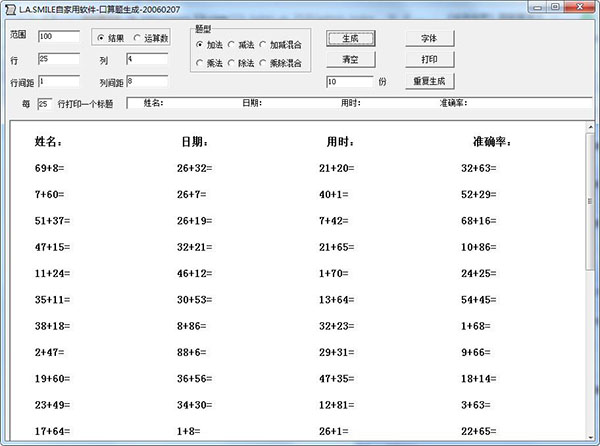
Task: Click the 打印 print button
Action: pos(430,60)
